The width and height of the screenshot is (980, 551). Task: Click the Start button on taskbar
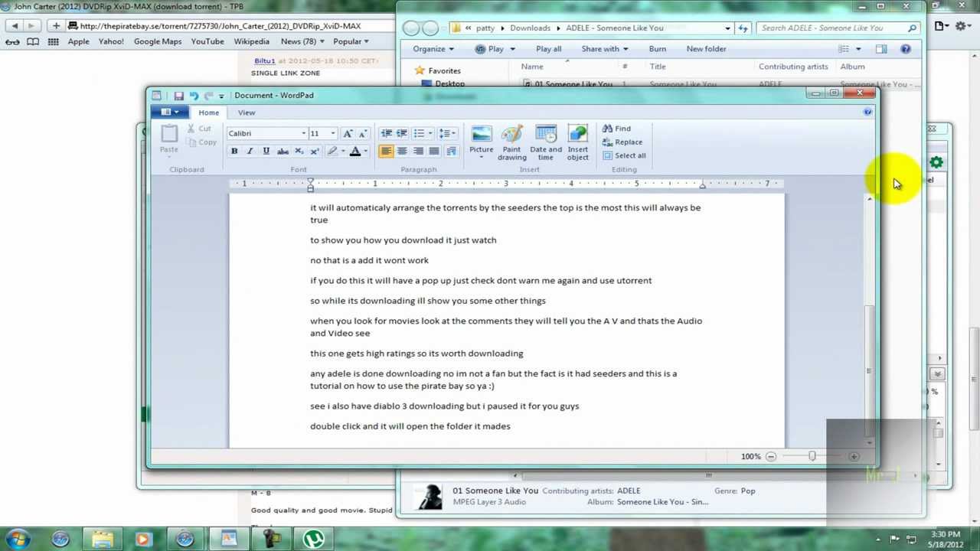click(x=17, y=539)
